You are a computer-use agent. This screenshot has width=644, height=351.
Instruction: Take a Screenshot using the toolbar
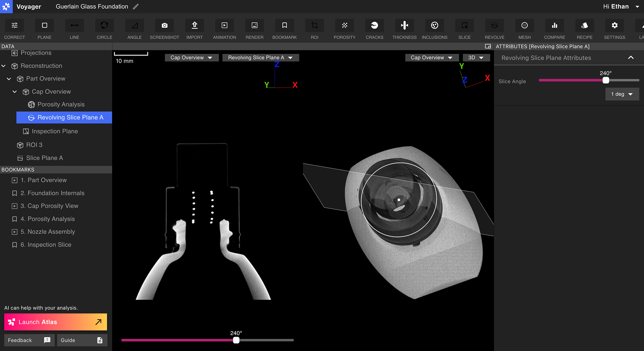coord(164,28)
